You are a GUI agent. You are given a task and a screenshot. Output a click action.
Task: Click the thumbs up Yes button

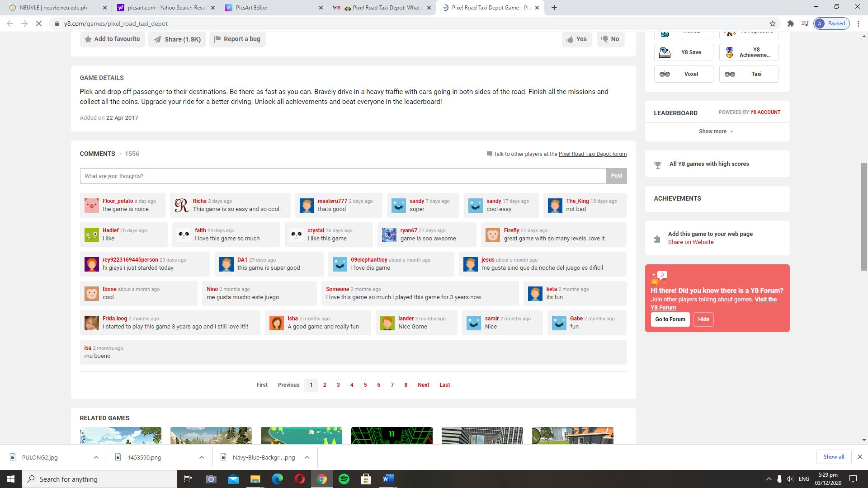[x=576, y=39]
